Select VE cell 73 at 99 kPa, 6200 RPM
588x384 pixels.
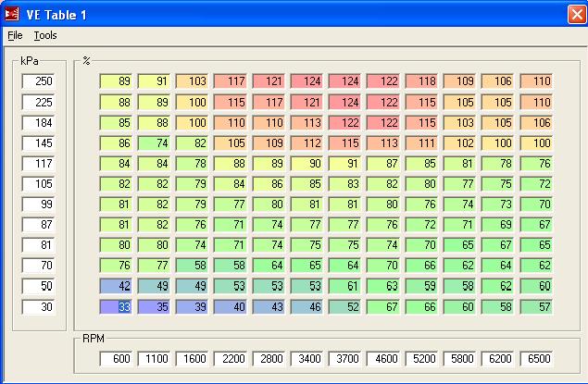(x=498, y=204)
